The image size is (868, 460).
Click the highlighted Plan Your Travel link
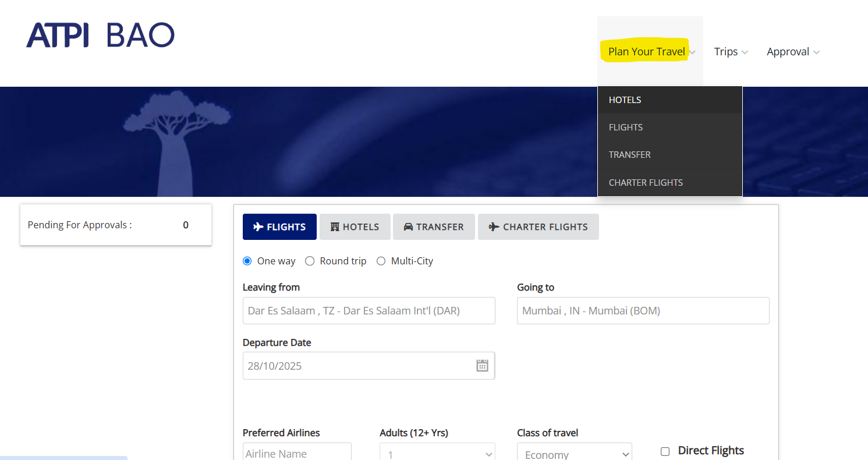click(646, 51)
